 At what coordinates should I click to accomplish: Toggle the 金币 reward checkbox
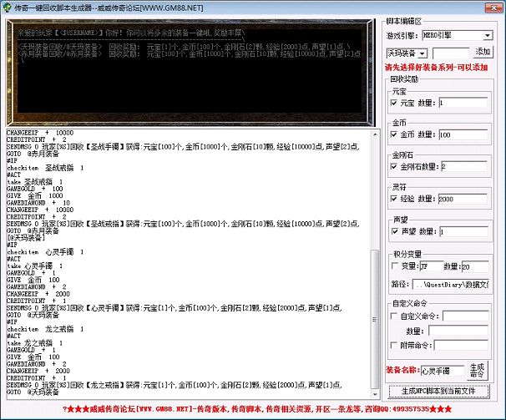tap(394, 134)
